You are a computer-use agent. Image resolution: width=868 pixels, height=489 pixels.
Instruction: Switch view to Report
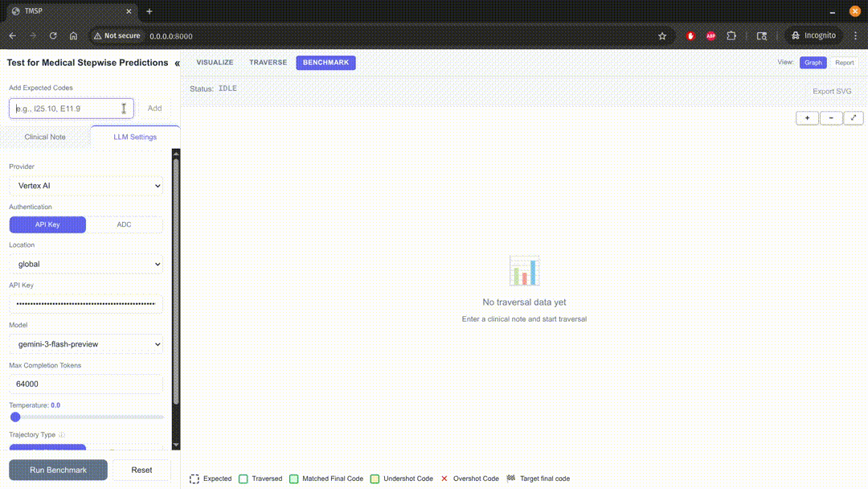coord(844,63)
